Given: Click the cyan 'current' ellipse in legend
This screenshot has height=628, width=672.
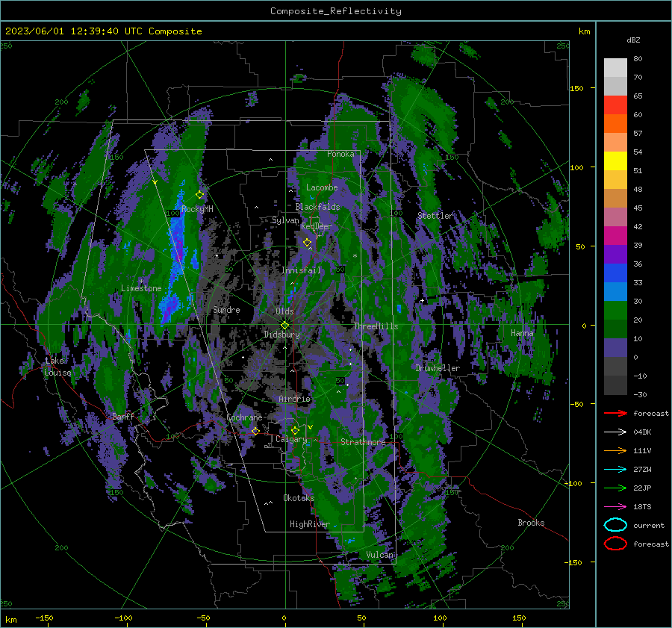Looking at the screenshot, I should (x=615, y=525).
